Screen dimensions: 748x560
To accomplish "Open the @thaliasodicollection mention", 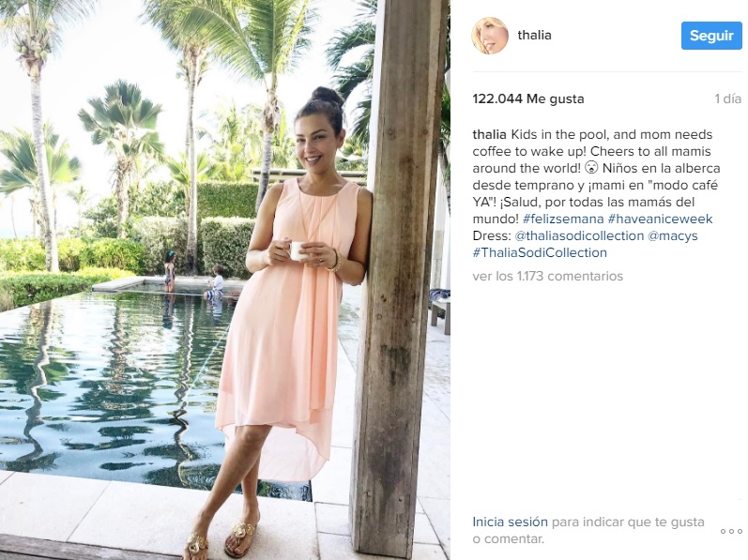I will [x=579, y=236].
